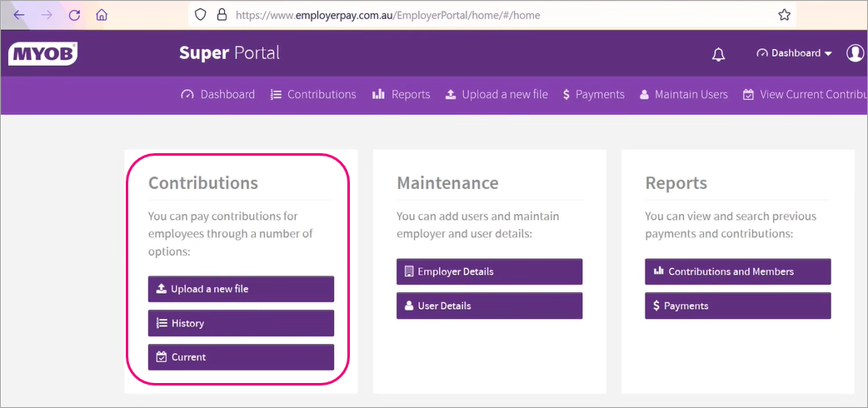Click the Employer Details button
The image size is (868, 408).
489,271
